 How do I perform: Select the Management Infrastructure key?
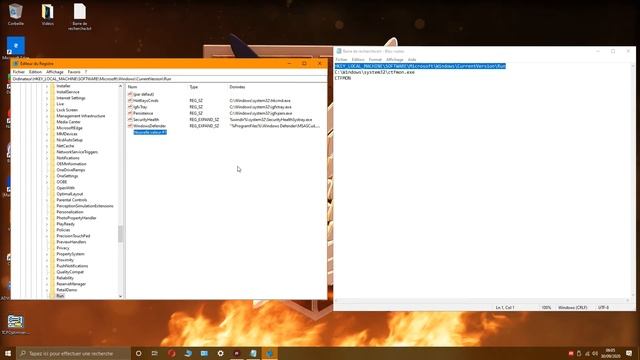click(80, 116)
